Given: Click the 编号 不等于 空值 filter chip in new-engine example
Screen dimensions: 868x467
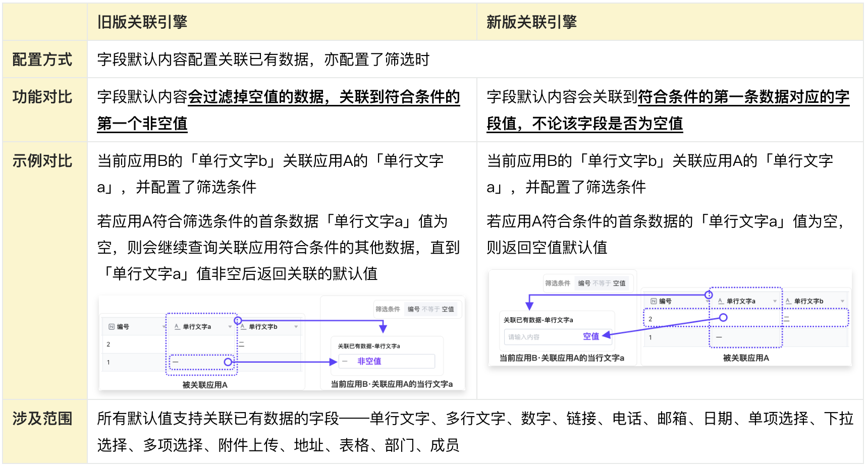Looking at the screenshot, I should click(602, 283).
